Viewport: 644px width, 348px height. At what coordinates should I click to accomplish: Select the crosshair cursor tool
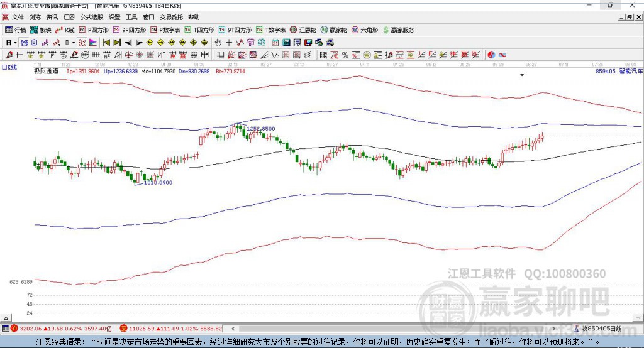click(x=229, y=42)
